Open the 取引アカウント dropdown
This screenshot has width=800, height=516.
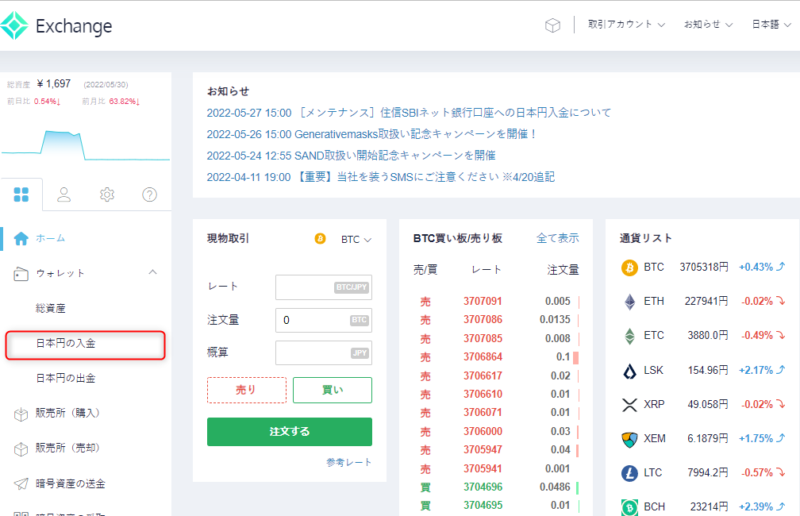click(x=626, y=24)
